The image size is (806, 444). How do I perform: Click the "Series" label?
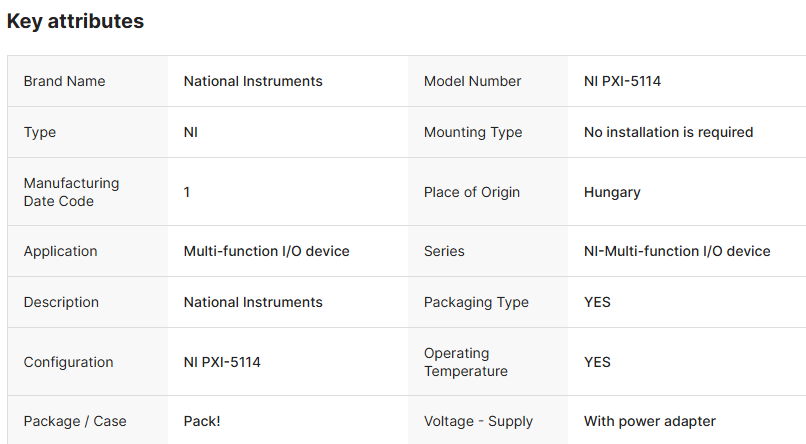click(x=444, y=251)
